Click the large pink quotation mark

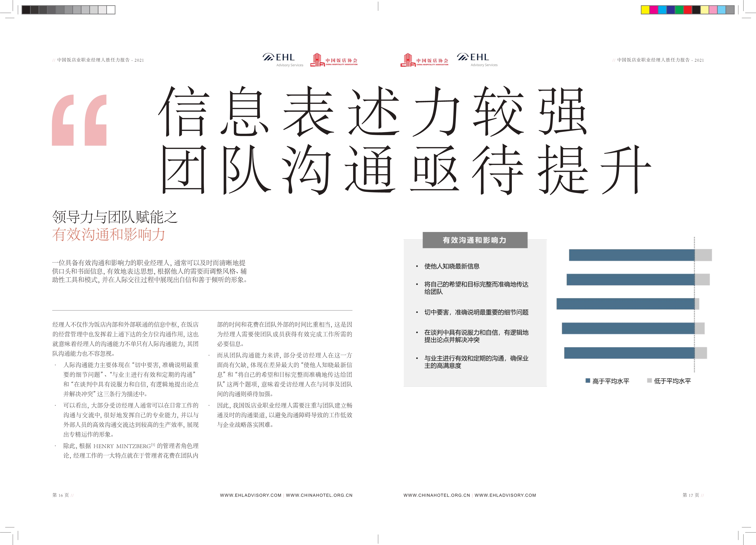[x=79, y=120]
